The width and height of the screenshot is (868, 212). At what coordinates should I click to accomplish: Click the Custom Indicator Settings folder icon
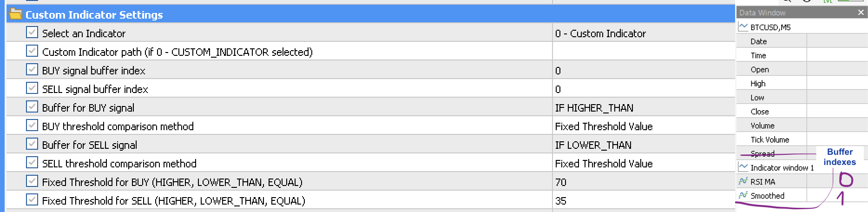point(16,14)
